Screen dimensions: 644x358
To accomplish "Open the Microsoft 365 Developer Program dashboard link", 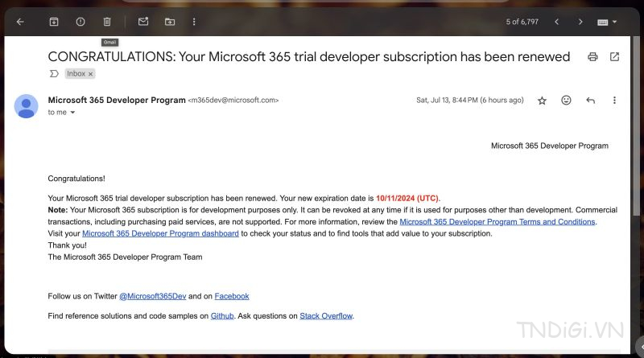I will 160,233.
